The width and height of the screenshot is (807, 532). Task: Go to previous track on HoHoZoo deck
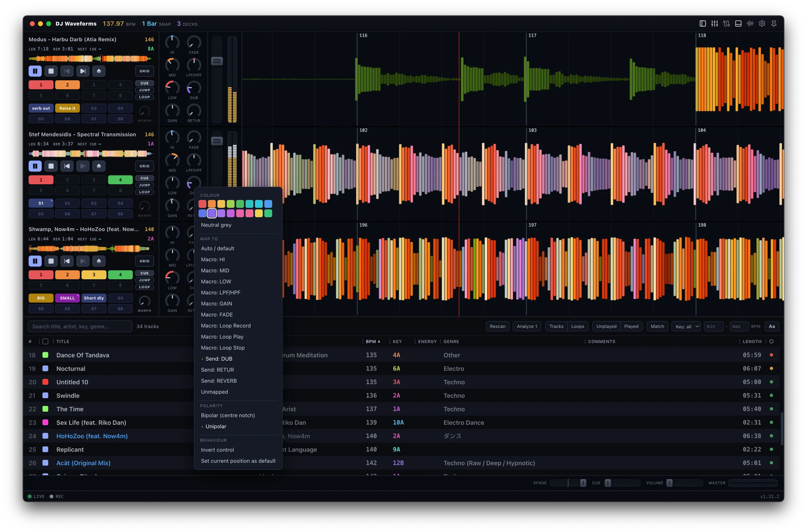coord(67,261)
